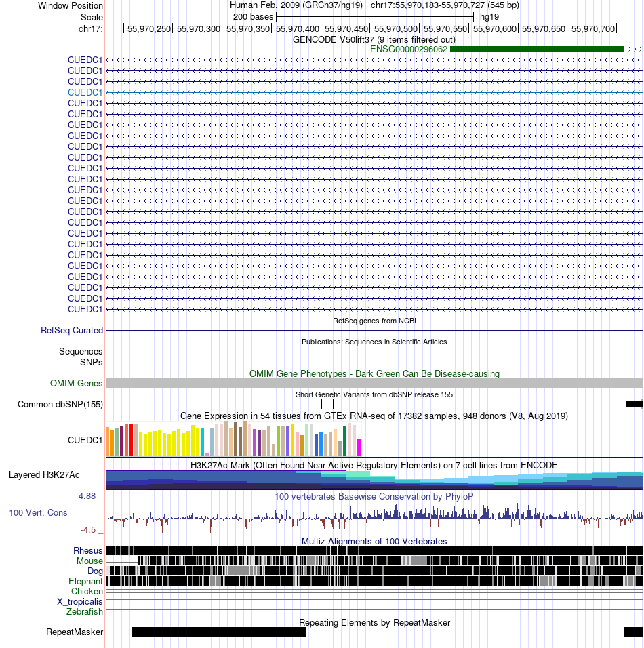Select the chr17: ruler label

(x=91, y=29)
